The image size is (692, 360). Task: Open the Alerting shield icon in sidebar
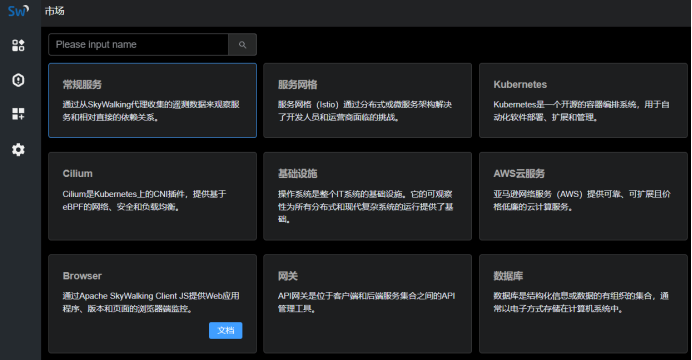click(18, 80)
